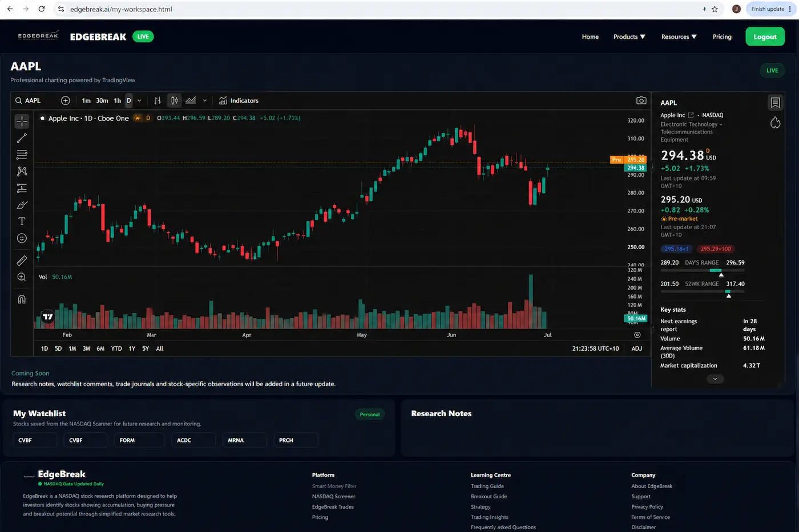Switch chart style to area
The height and width of the screenshot is (532, 799).
coord(191,100)
